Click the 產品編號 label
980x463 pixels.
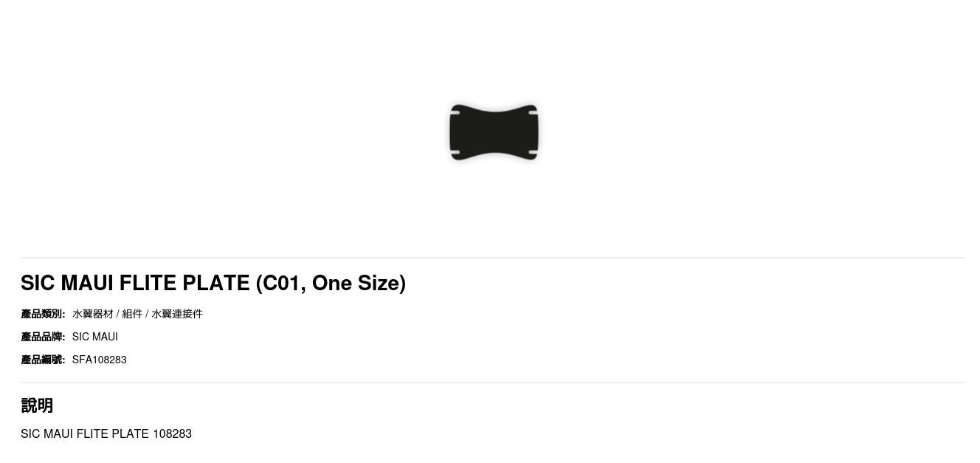43,360
